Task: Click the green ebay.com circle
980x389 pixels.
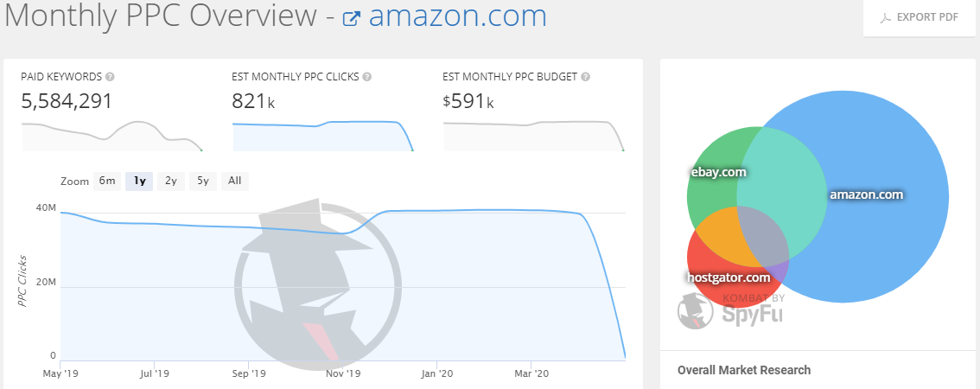Action: click(x=710, y=182)
